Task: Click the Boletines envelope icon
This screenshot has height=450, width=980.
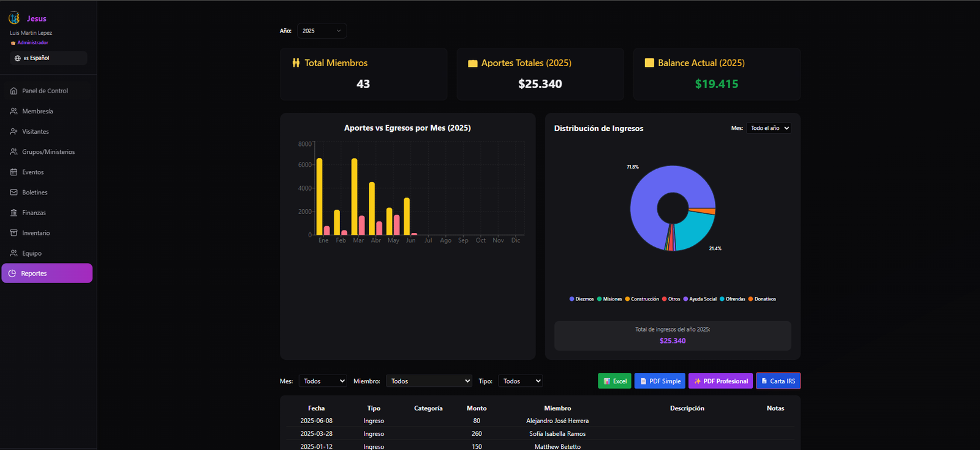Action: [13, 193]
